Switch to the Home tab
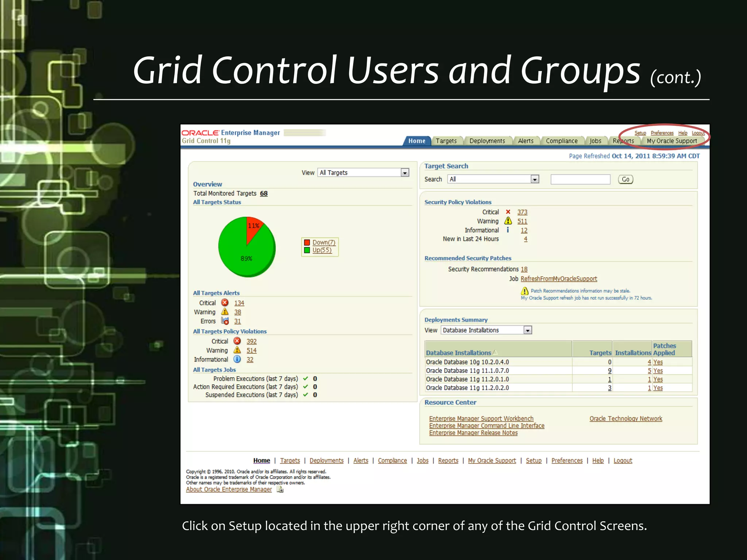747x560 pixels. (417, 141)
